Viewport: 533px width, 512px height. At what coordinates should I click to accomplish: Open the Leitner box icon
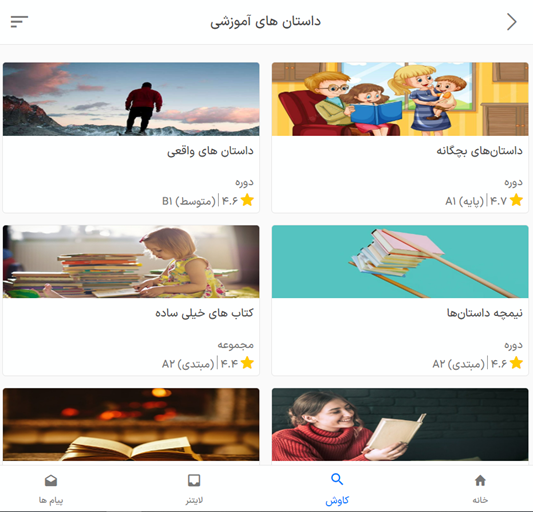[x=194, y=481]
